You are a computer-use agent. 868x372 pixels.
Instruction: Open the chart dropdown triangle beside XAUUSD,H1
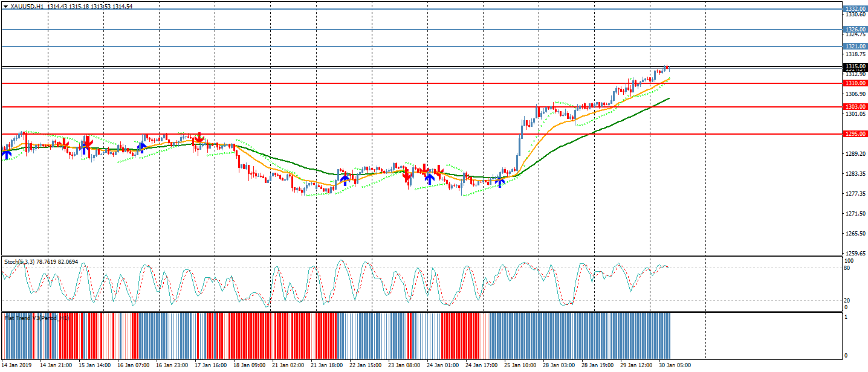coord(6,6)
